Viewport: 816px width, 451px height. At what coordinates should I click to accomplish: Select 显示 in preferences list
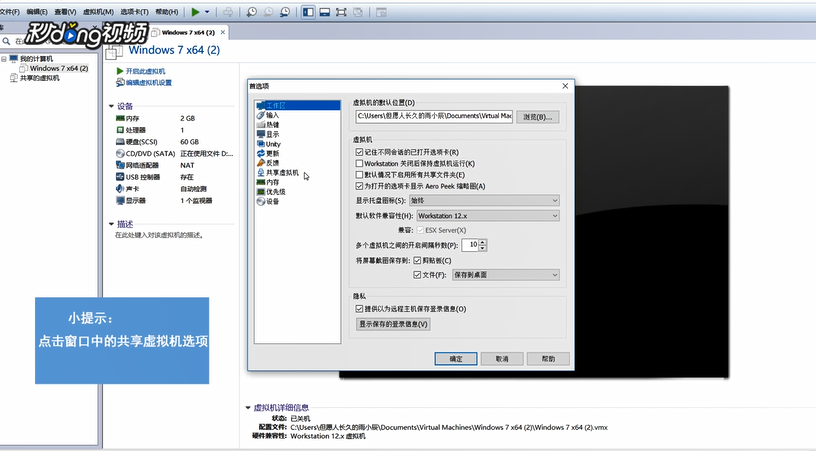268,134
